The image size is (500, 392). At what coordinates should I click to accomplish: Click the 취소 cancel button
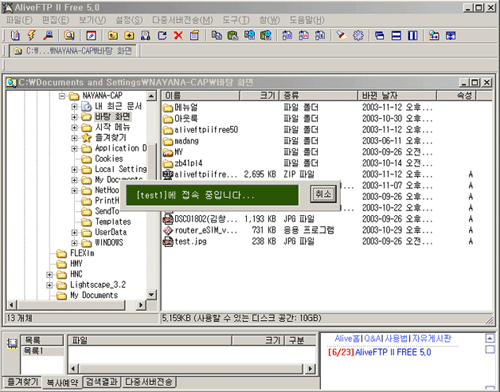[x=323, y=194]
